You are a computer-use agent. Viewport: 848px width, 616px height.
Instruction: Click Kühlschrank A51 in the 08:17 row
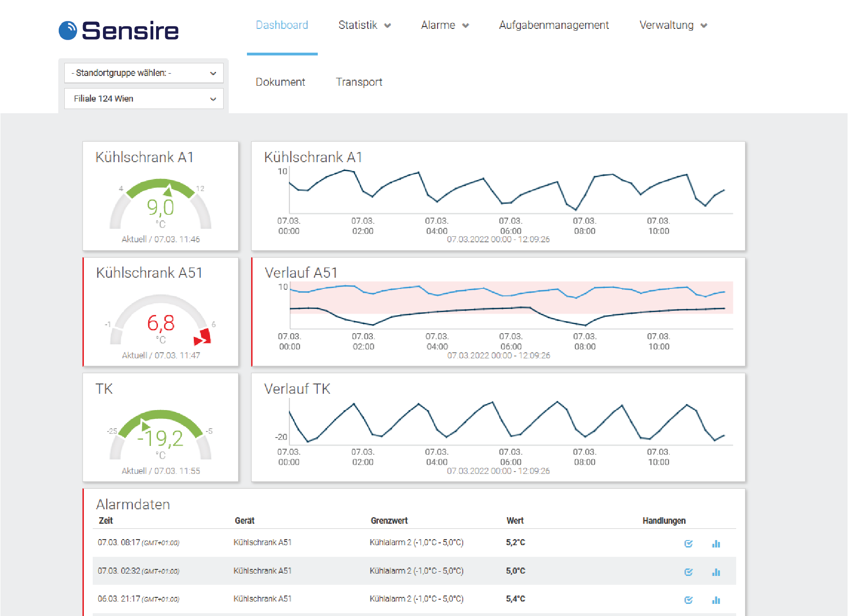(262, 542)
